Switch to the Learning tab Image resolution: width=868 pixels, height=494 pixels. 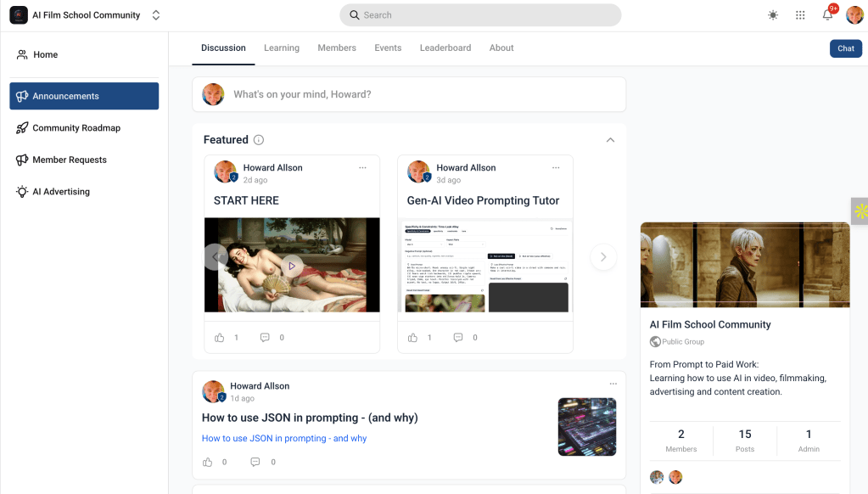pos(281,48)
